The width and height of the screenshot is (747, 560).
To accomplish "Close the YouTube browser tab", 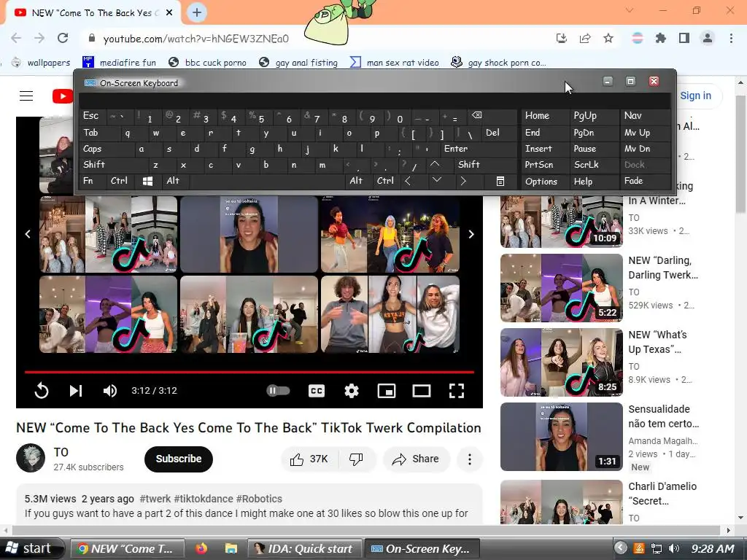I will [x=169, y=13].
